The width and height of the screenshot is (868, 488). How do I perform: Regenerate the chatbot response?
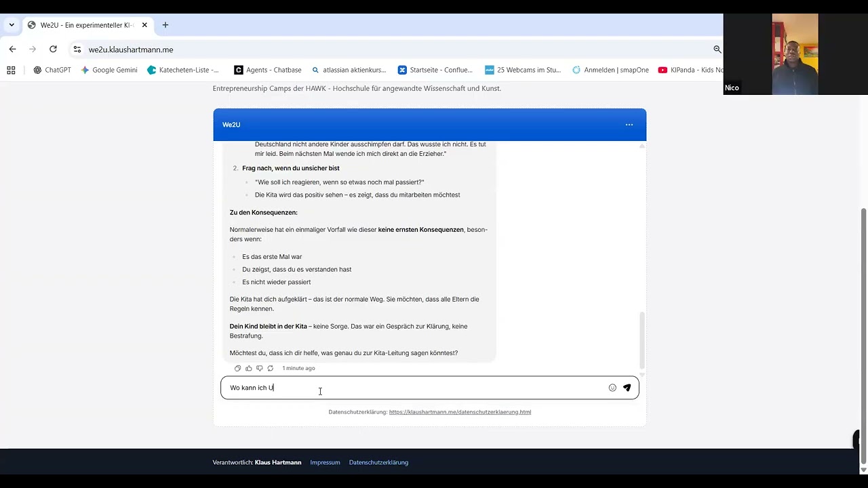(x=270, y=368)
